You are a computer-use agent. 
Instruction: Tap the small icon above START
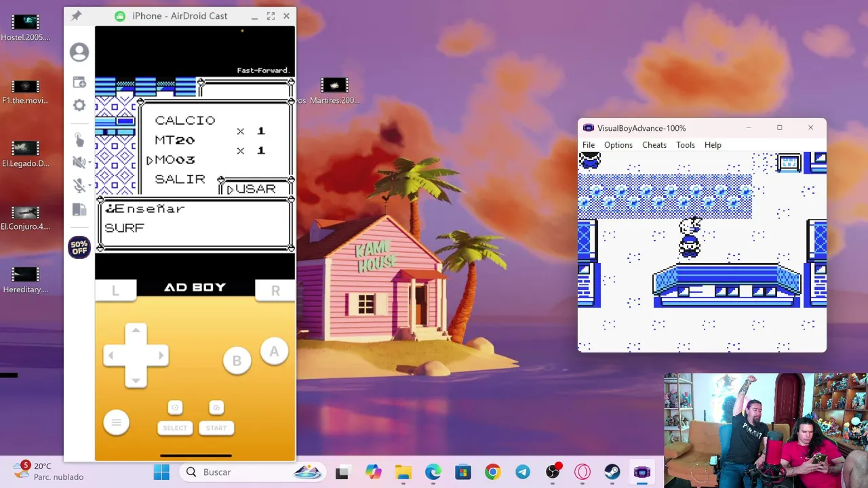(x=216, y=407)
